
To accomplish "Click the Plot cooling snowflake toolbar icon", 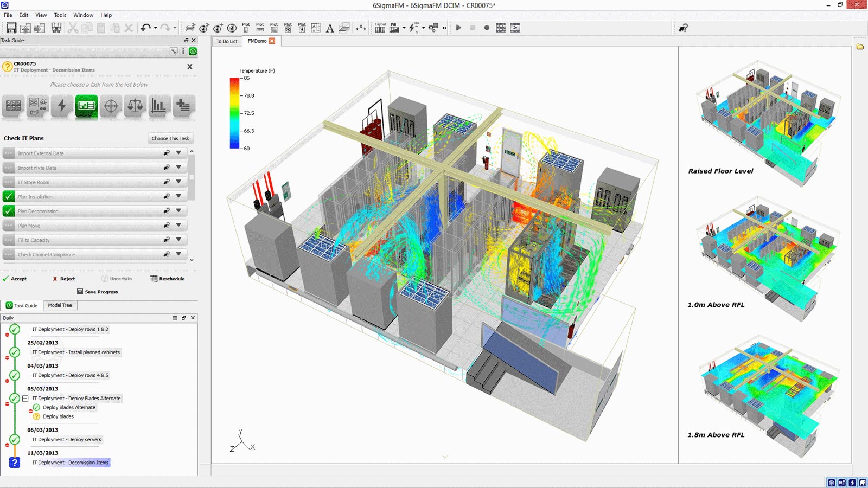I will (x=288, y=28).
